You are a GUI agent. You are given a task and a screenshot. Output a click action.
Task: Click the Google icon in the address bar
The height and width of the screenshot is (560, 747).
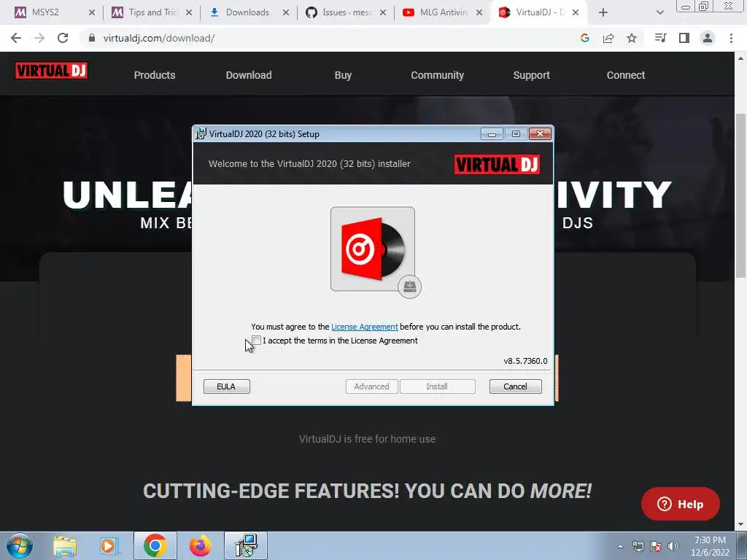[x=585, y=38]
